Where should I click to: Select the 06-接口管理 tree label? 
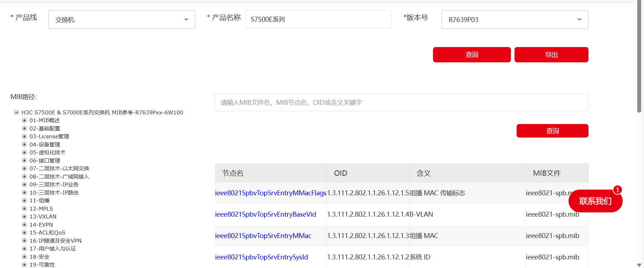[x=45, y=160]
